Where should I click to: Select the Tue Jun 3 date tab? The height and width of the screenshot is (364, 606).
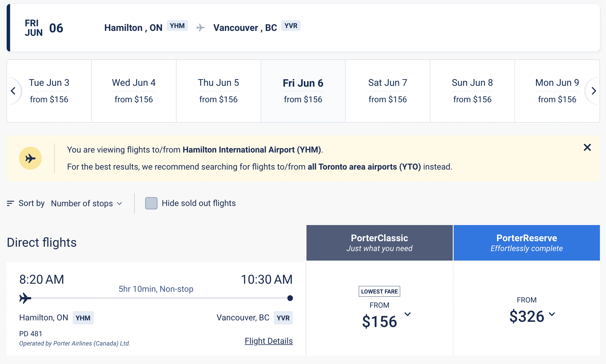coord(49,91)
